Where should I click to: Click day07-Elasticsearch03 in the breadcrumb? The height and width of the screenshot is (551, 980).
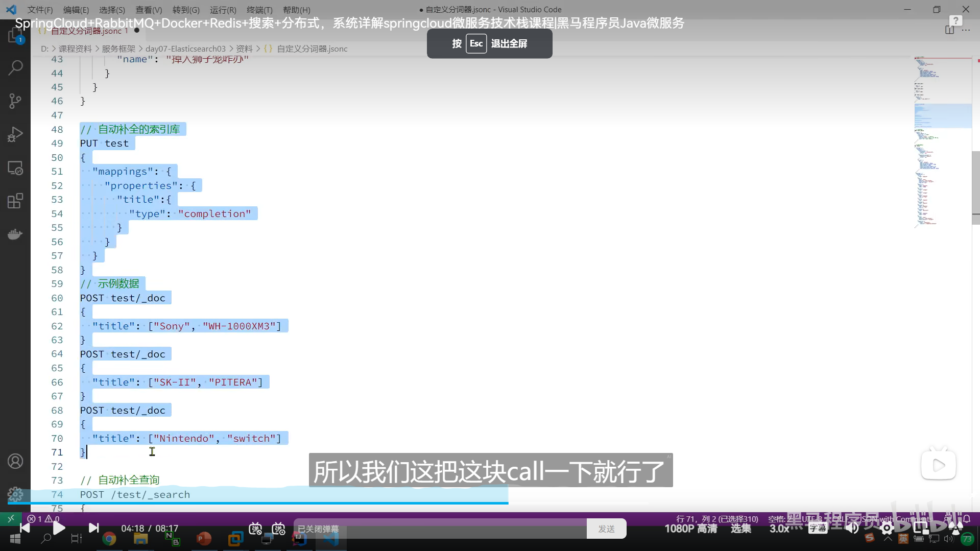185,49
